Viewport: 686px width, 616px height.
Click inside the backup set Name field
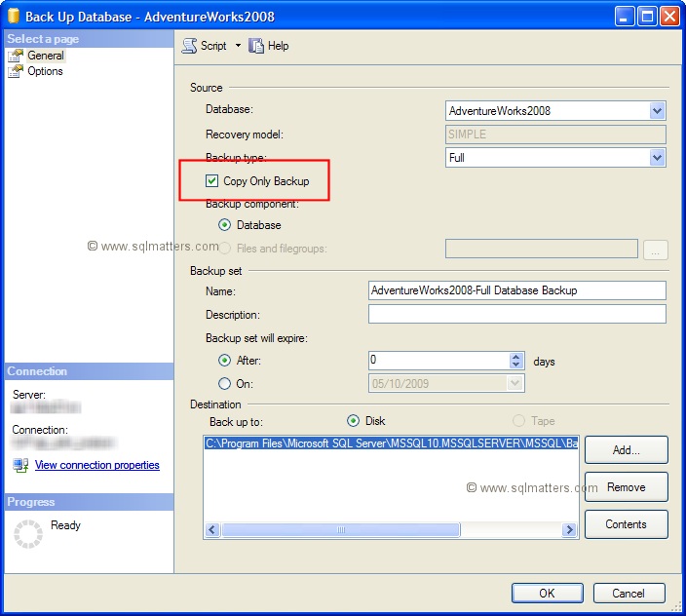click(x=517, y=290)
